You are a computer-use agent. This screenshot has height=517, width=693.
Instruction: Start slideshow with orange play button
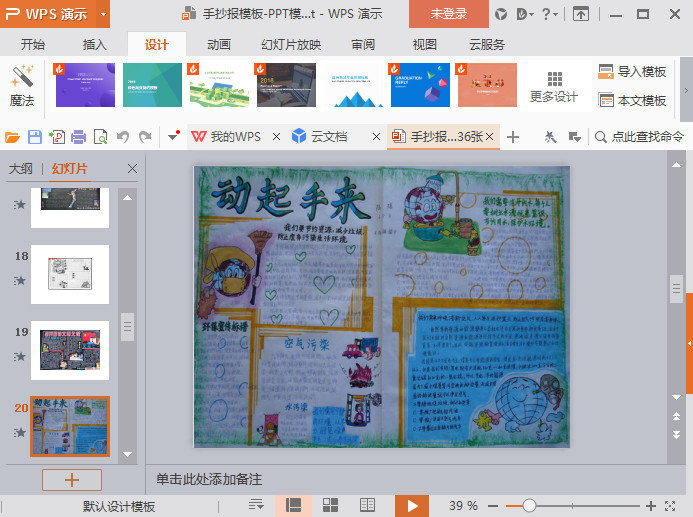[x=411, y=506]
